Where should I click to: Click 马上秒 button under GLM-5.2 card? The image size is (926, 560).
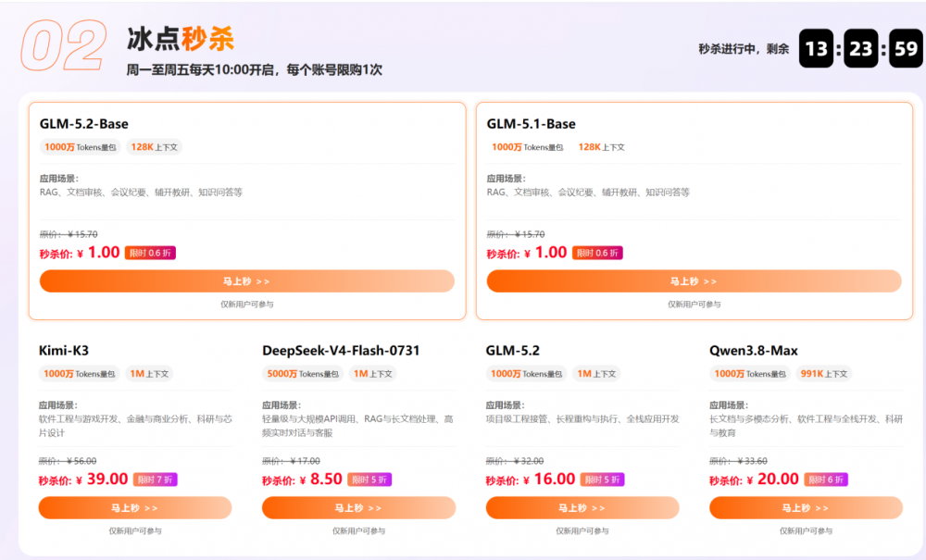click(x=582, y=507)
